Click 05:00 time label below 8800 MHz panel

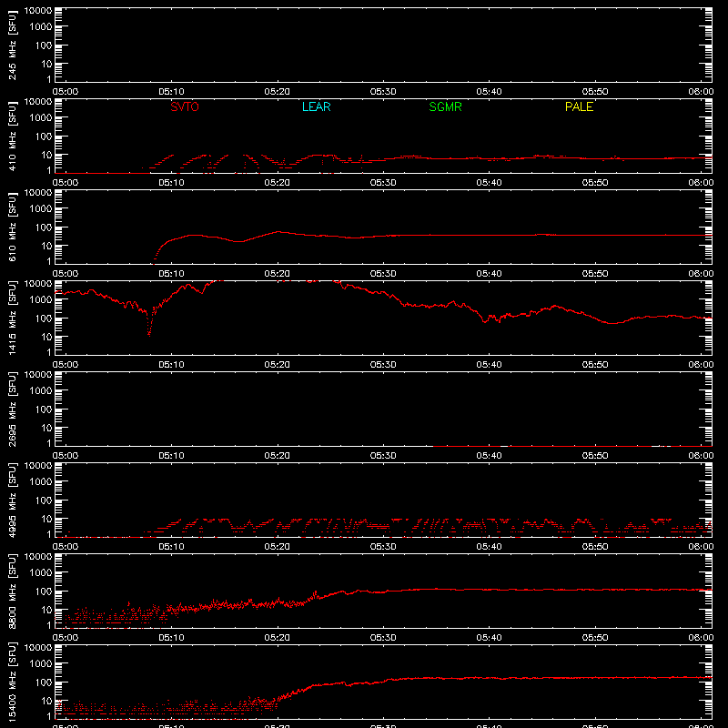66,638
